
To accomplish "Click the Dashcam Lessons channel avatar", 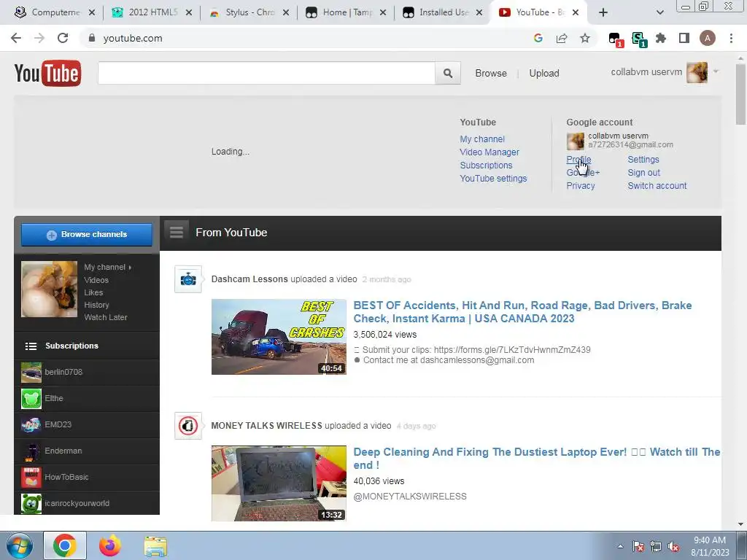I will coord(188,279).
